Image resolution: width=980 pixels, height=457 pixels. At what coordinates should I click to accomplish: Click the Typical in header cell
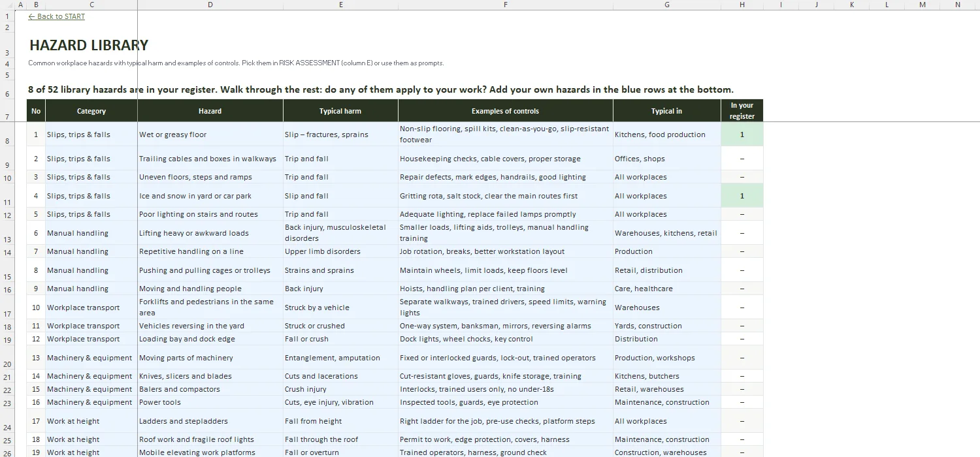pyautogui.click(x=667, y=111)
